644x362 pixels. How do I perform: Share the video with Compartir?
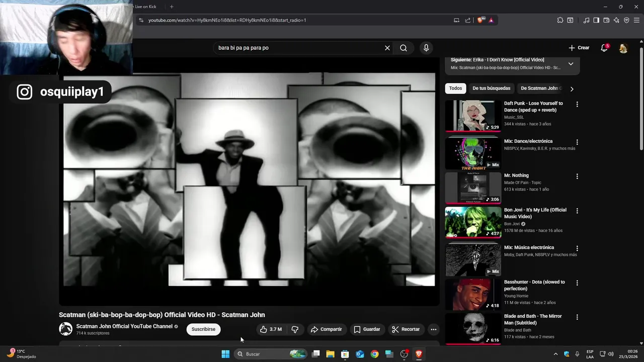(326, 329)
